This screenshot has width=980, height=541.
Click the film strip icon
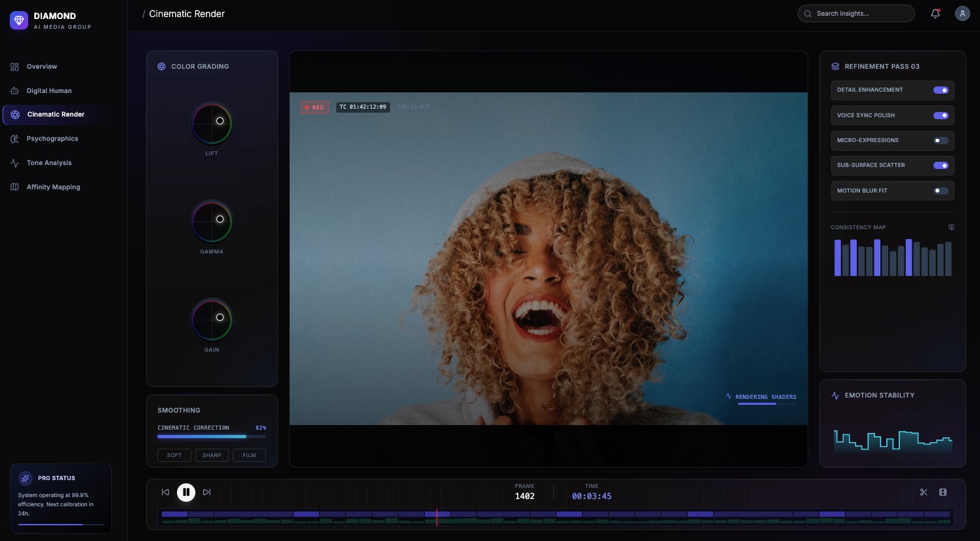(x=943, y=493)
